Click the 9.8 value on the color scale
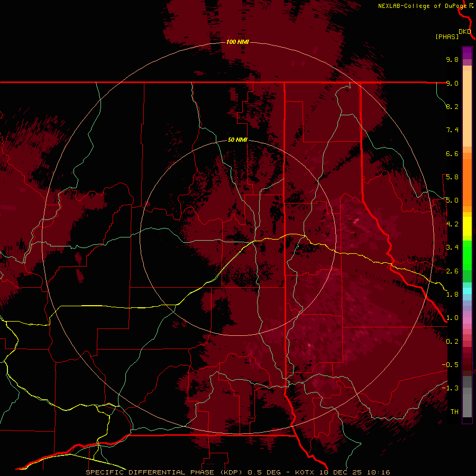This screenshot has height=476, width=476. tap(452, 59)
